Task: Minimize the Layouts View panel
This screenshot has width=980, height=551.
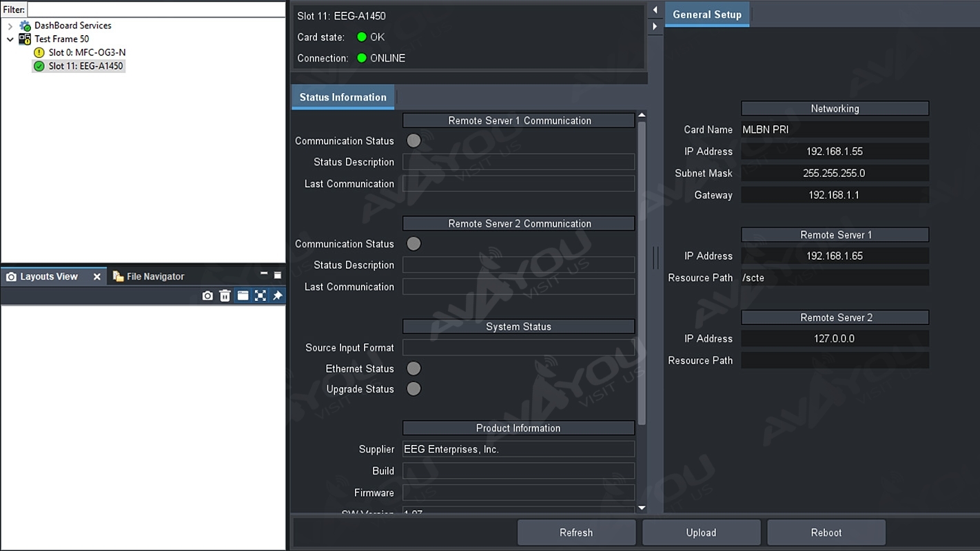Action: click(263, 275)
